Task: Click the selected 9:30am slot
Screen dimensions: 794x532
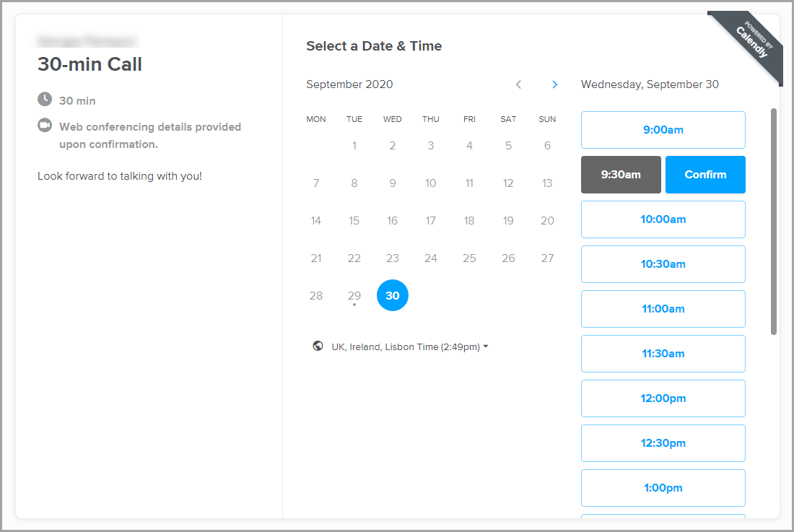Action: point(621,175)
